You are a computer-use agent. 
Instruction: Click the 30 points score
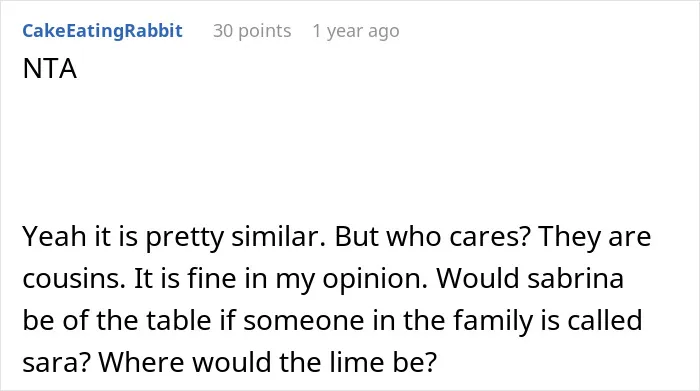(x=252, y=31)
